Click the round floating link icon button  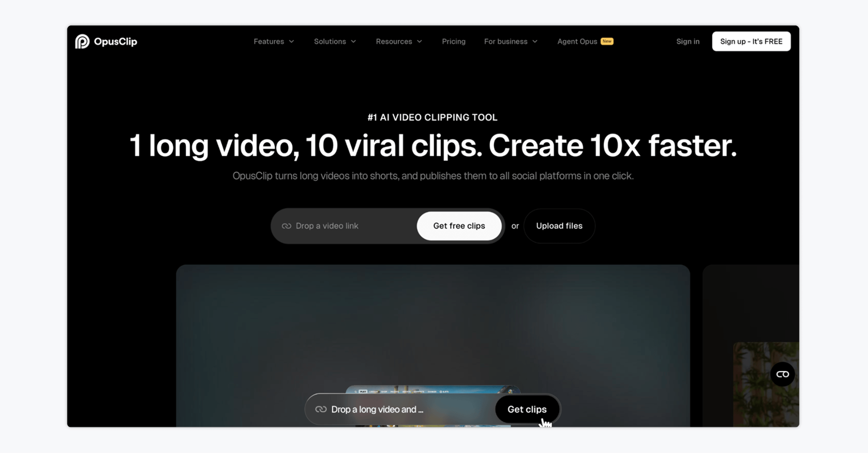click(782, 374)
